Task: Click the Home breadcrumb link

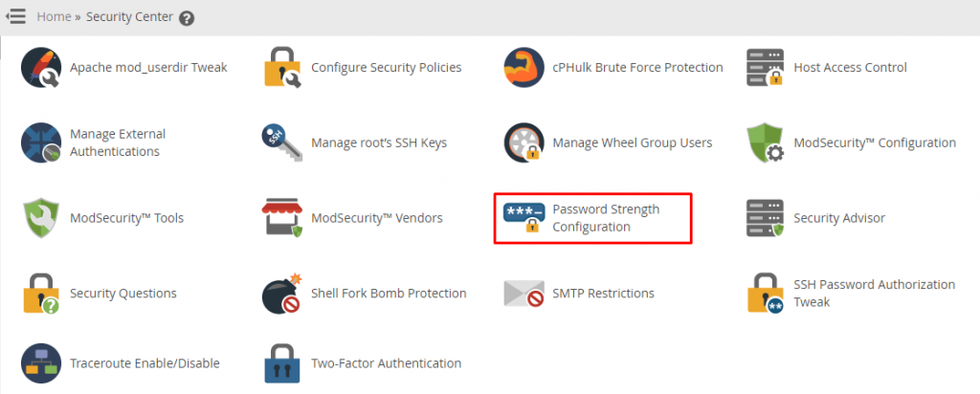Action: point(54,17)
